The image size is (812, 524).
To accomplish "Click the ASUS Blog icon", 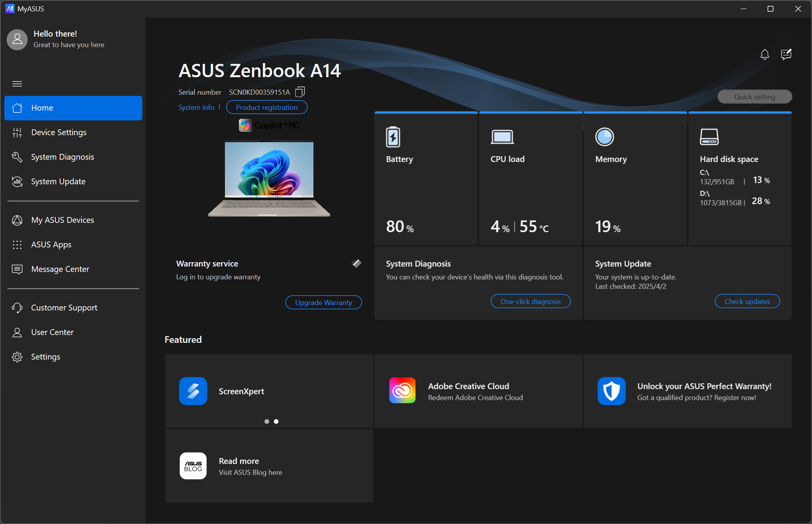I will [x=193, y=466].
